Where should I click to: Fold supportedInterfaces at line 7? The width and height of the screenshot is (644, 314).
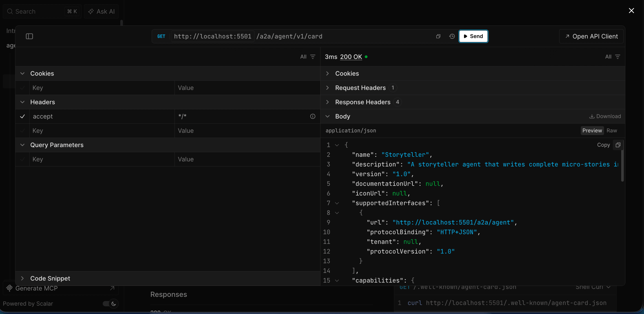coord(337,203)
